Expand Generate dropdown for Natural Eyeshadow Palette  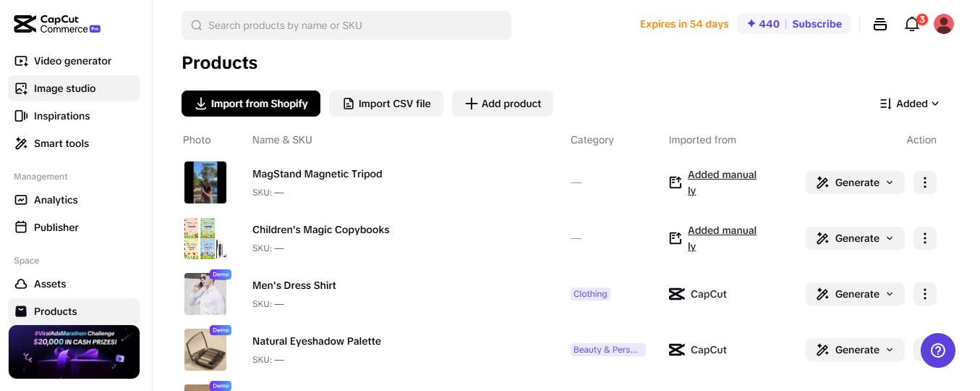[x=855, y=350]
